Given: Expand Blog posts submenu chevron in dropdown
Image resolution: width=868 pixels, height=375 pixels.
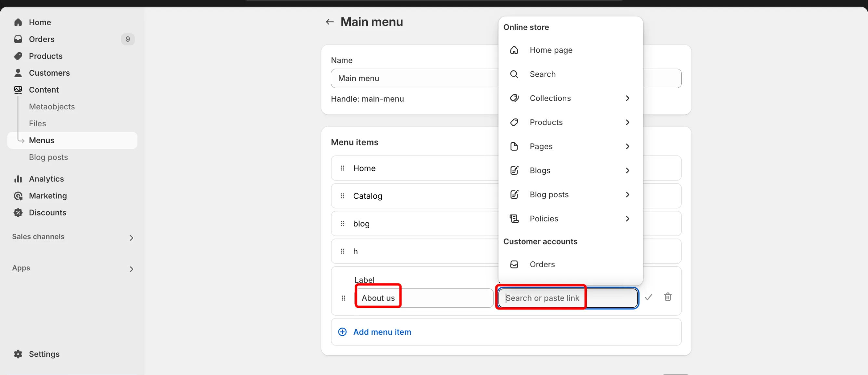Looking at the screenshot, I should [x=627, y=194].
